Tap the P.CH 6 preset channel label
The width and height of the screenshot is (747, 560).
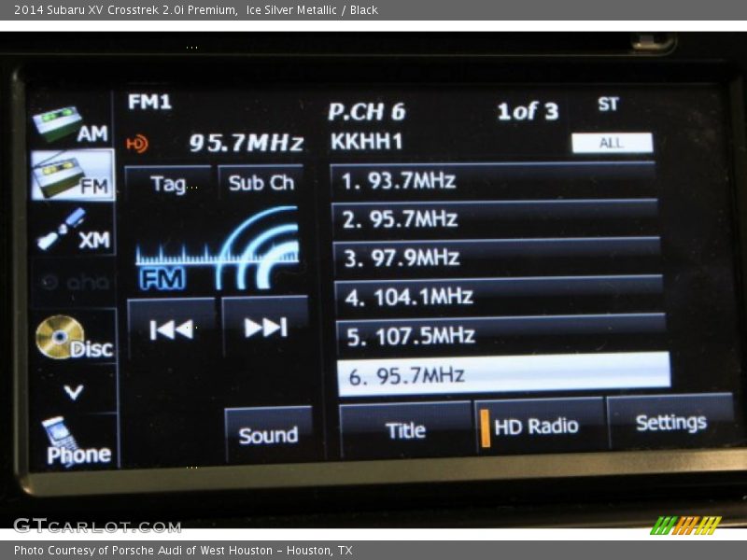(366, 112)
